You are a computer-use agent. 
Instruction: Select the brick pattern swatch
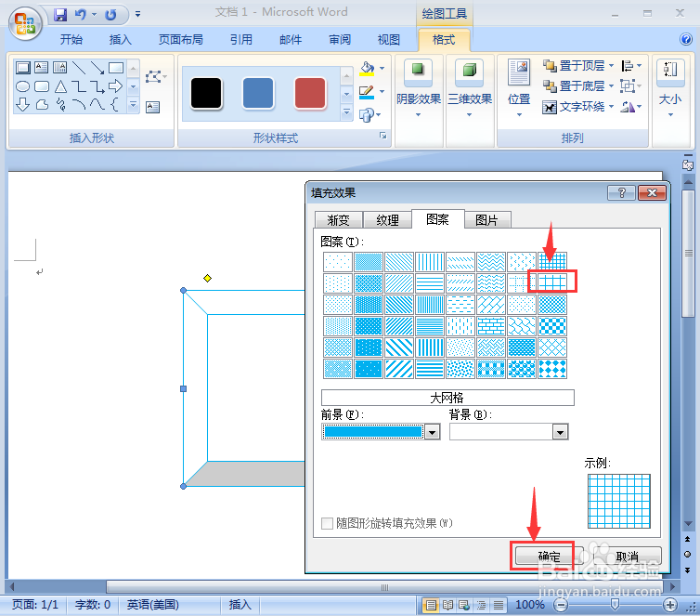[x=491, y=326]
